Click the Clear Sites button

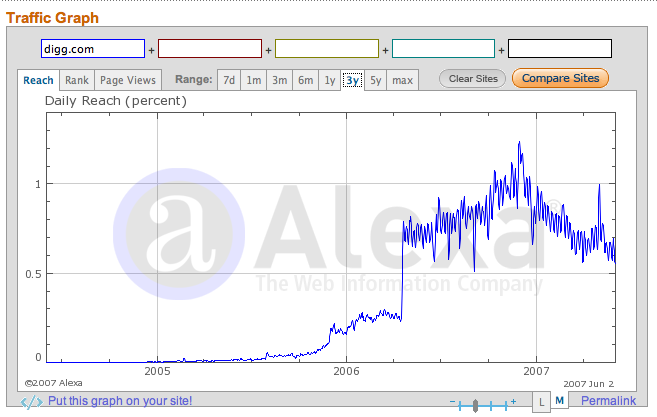click(x=473, y=79)
